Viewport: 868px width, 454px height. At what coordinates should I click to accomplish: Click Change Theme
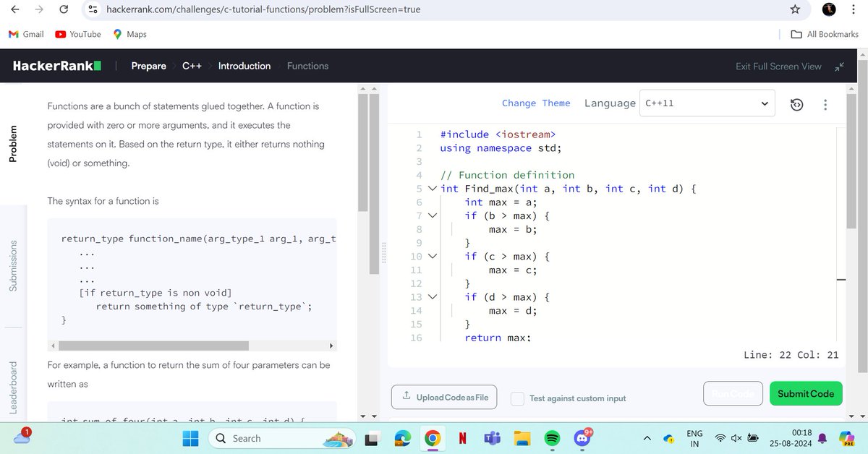pos(536,103)
